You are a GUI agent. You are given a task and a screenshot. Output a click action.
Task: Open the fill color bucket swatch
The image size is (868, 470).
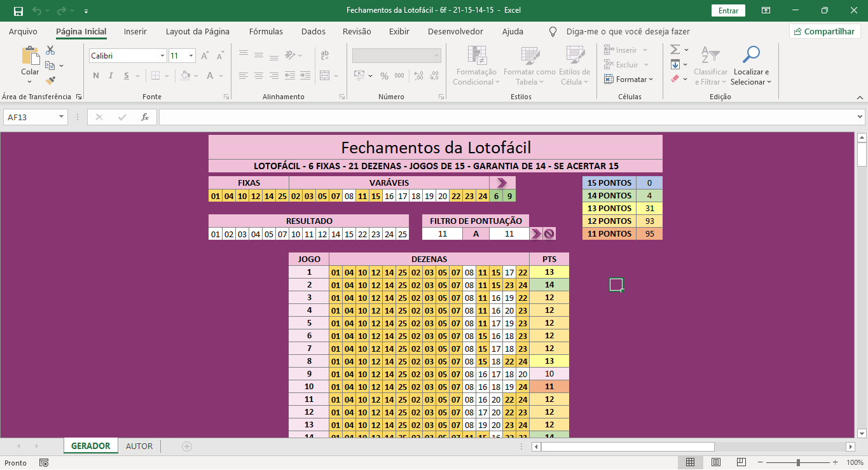tap(185, 76)
